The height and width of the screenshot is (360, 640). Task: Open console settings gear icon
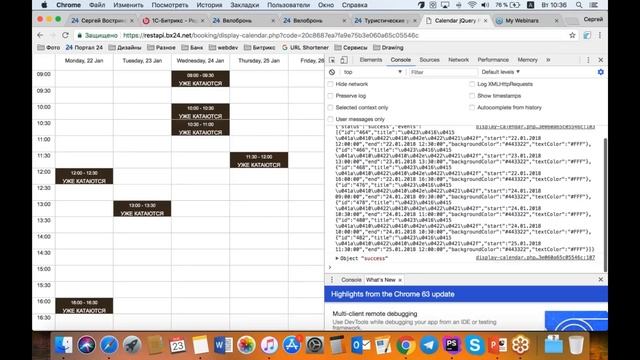click(600, 72)
